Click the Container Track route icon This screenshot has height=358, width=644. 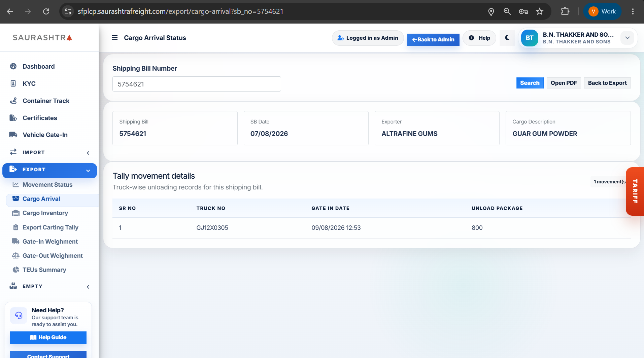(x=13, y=101)
